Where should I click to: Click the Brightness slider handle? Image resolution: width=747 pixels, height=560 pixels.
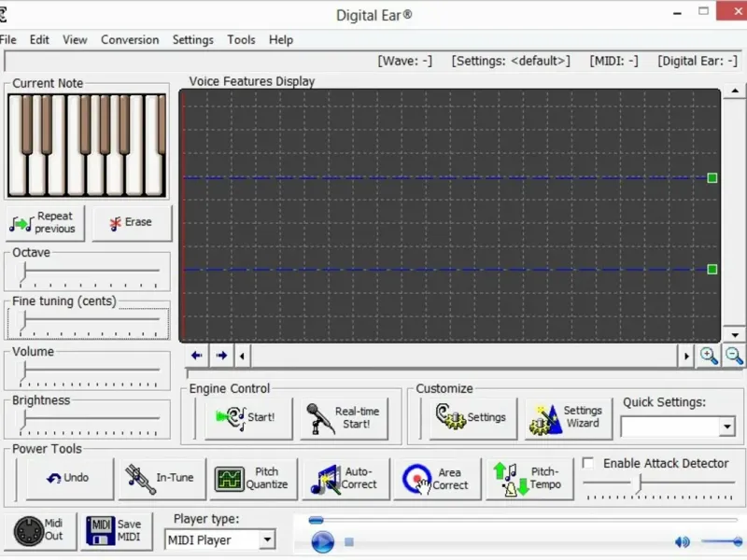[23, 421]
